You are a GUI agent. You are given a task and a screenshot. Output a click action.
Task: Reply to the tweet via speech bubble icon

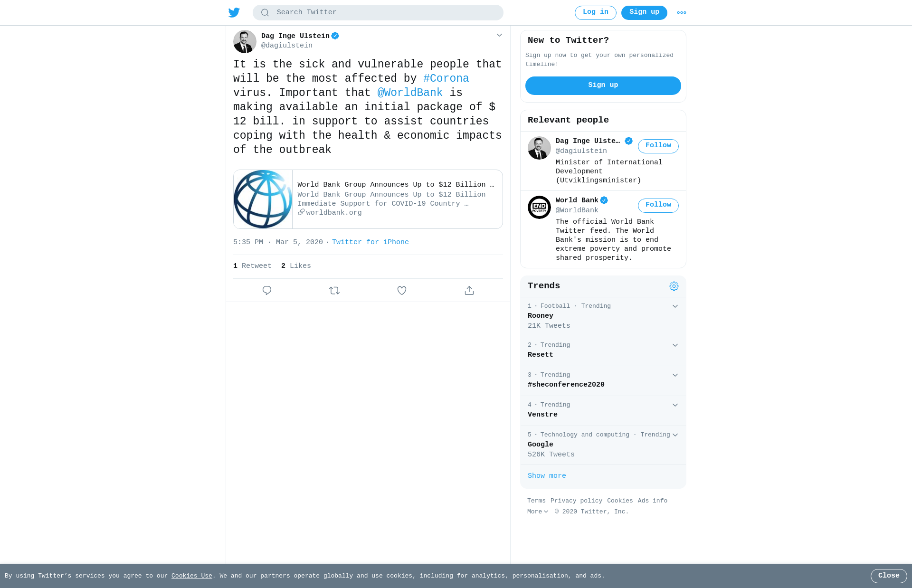[x=267, y=290]
